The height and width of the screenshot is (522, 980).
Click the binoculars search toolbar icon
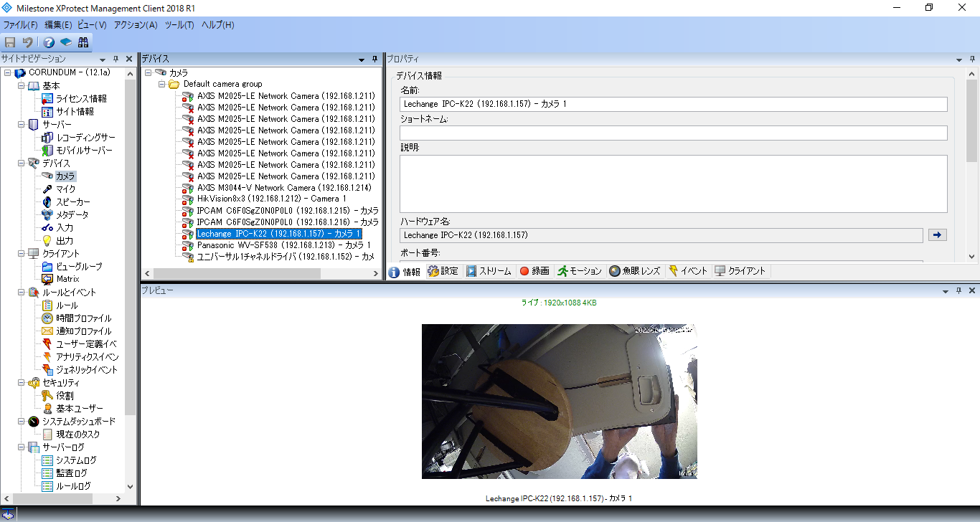click(x=83, y=42)
